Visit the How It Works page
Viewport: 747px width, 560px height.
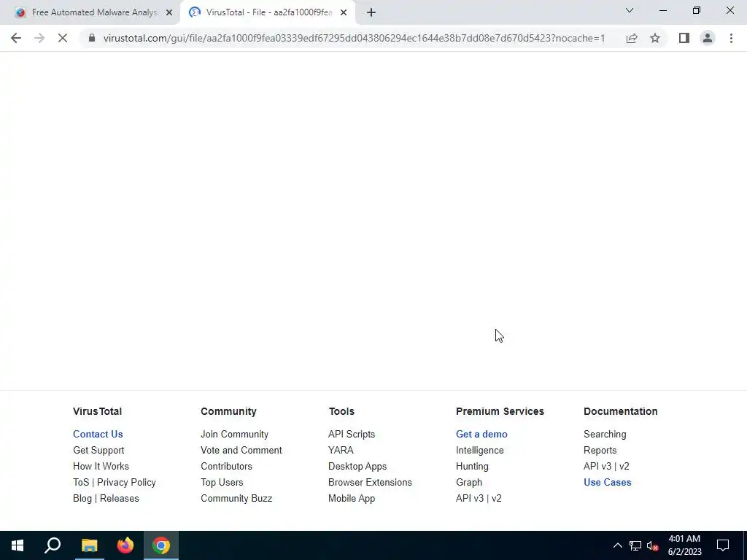(101, 466)
